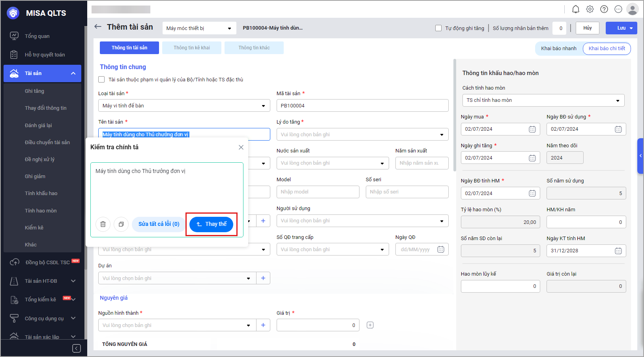Open the Tổng quan menu item
This screenshot has height=357, width=644.
pyautogui.click(x=37, y=36)
